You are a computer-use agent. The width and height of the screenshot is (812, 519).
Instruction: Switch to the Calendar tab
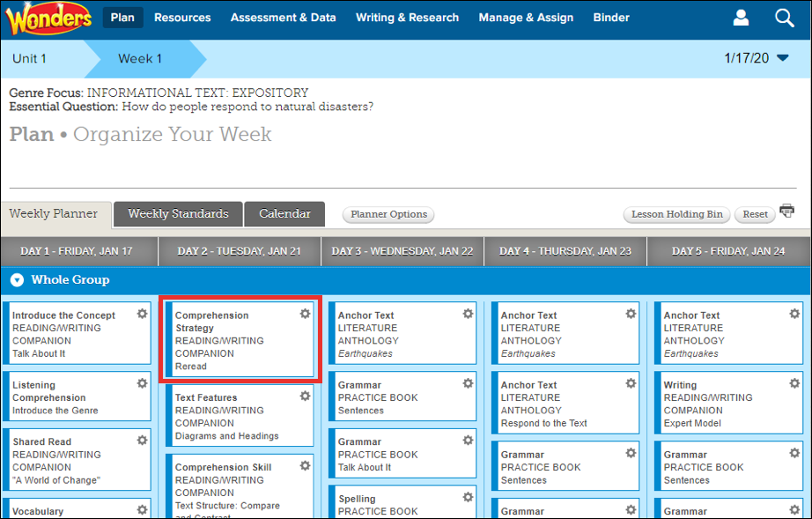[x=284, y=214]
